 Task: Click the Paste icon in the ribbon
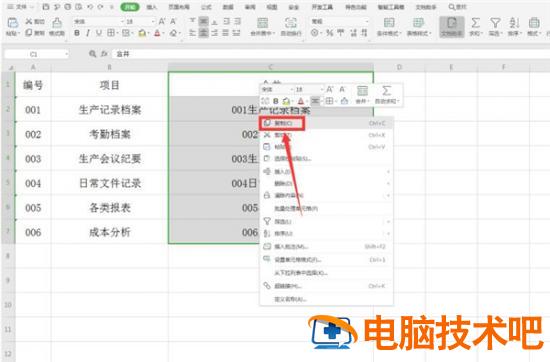click(13, 24)
